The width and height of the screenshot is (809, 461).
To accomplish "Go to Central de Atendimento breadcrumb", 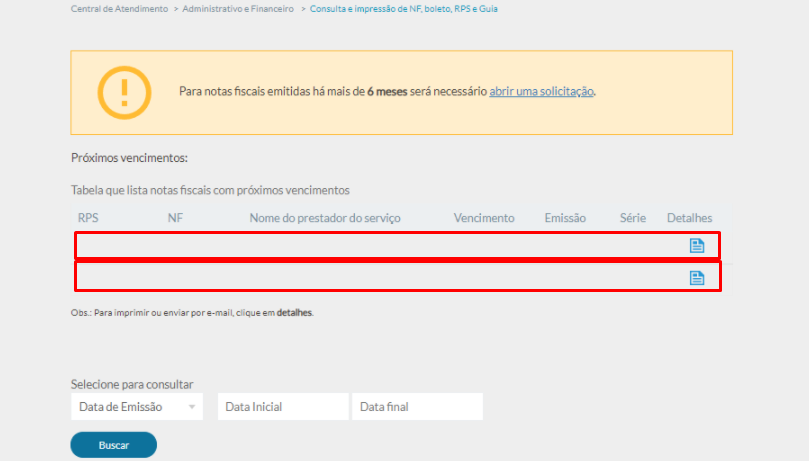I will click(x=119, y=8).
